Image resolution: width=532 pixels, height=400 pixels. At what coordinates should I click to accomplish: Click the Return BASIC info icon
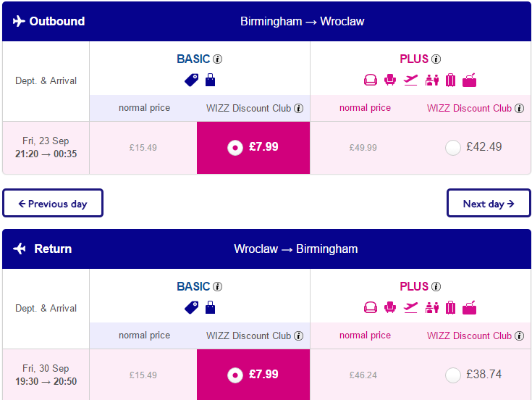click(217, 286)
